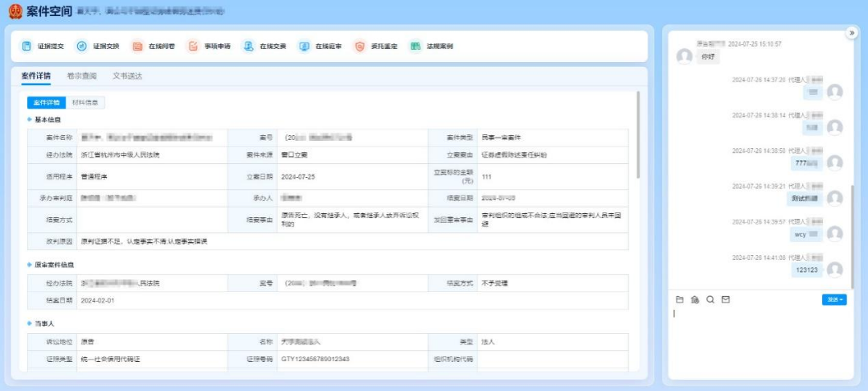
Task: Click the search icon in chat toolbar
Action: pos(710,299)
